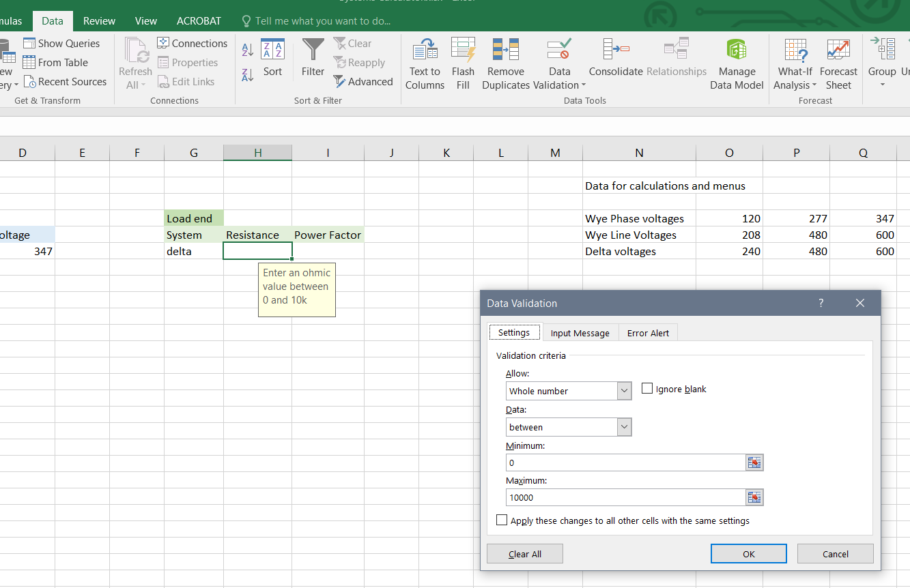Image resolution: width=910 pixels, height=588 pixels.
Task: Click the Properties command in Connections group
Action: [188, 62]
